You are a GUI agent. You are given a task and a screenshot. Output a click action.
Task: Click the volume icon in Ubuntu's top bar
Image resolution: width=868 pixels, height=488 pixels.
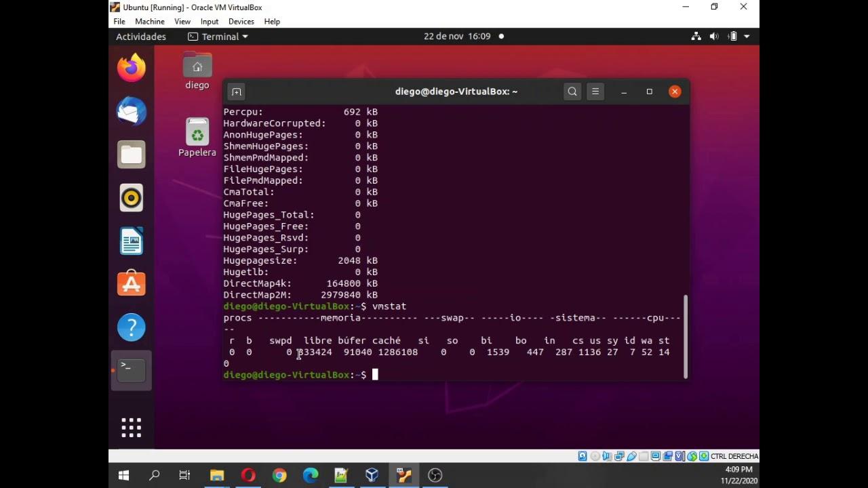click(x=714, y=36)
